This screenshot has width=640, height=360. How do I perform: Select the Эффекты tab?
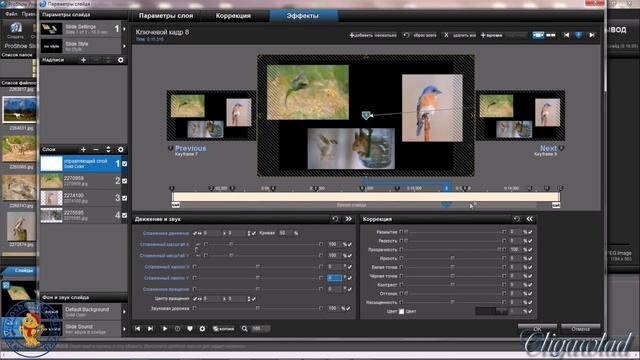(x=302, y=16)
